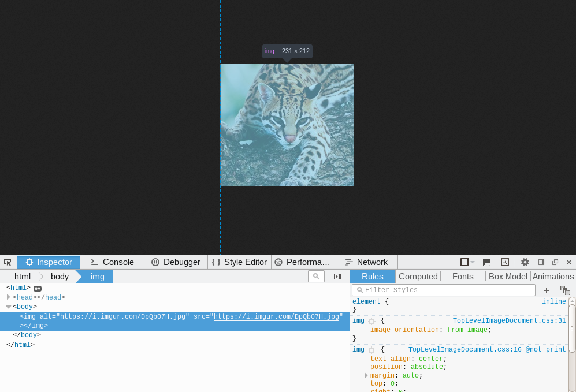
Task: Click the top property name
Action: [376, 383]
